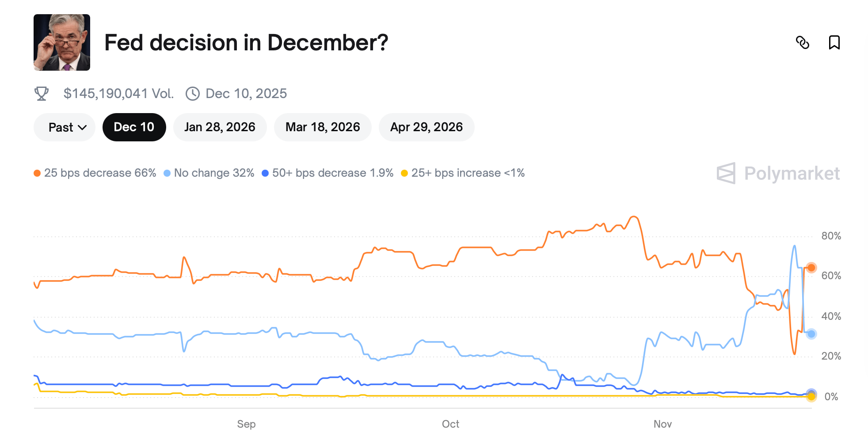Click the Fed decision in December title
Image resolution: width=868 pixels, height=440 pixels.
click(246, 43)
